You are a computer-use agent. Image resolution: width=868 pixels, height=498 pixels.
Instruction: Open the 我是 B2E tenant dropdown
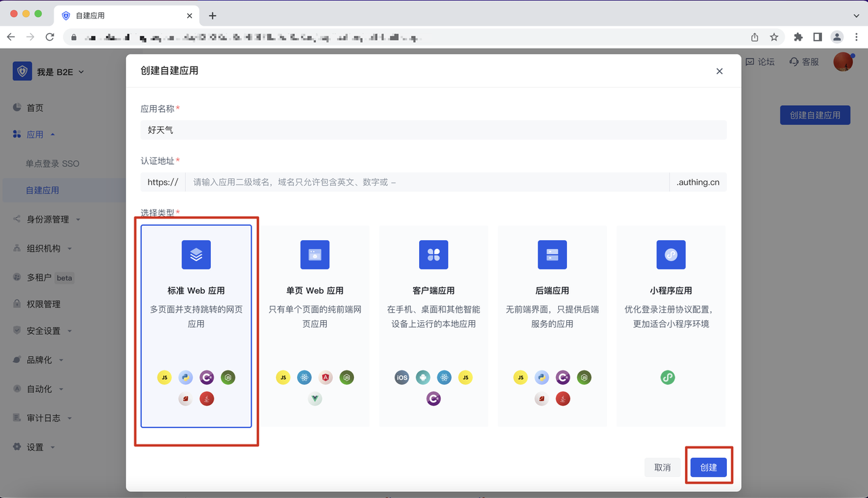pyautogui.click(x=51, y=72)
